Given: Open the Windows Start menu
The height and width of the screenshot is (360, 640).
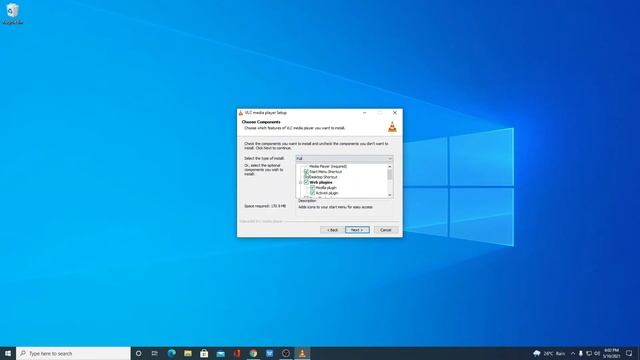Looking at the screenshot, I should [x=8, y=353].
